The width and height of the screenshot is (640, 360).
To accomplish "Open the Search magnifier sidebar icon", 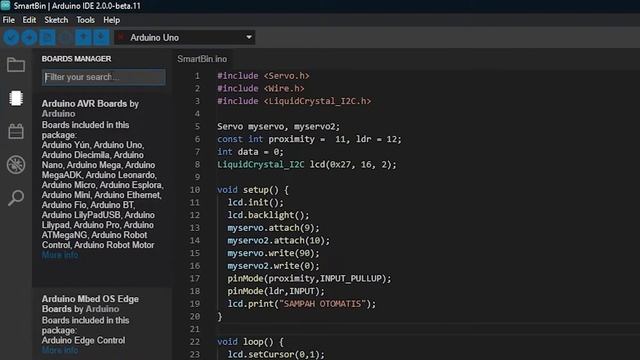I will (16, 198).
